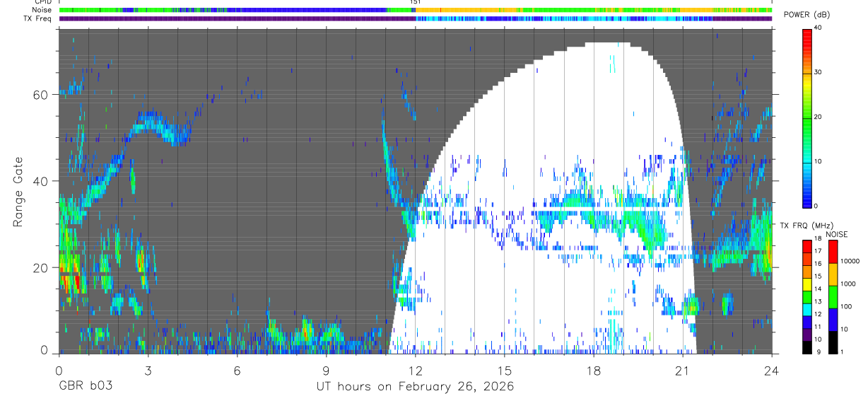
Task: Click the TX Freq strip's purple section above the plot
Action: pyautogui.click(x=237, y=18)
